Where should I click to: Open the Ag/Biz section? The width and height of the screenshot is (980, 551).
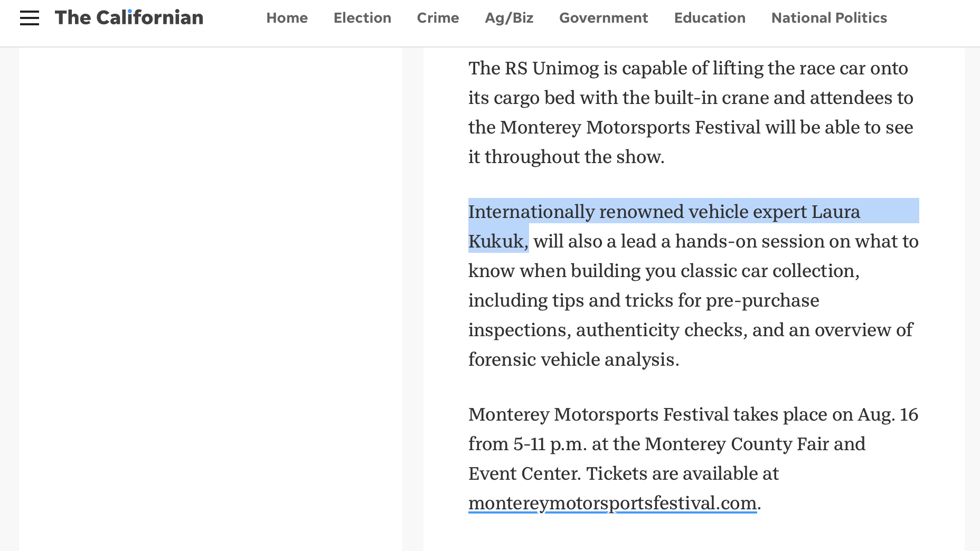509,18
